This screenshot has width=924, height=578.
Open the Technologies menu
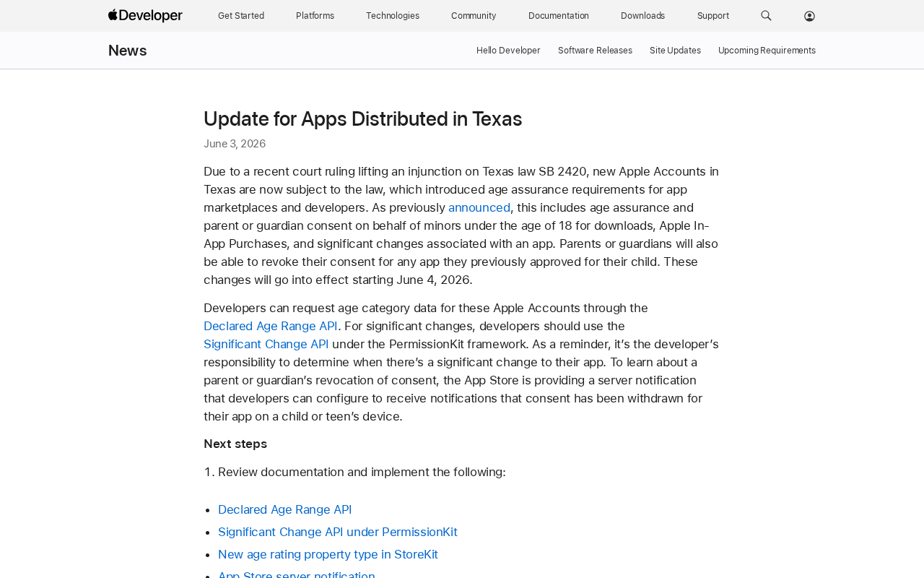coord(393,16)
